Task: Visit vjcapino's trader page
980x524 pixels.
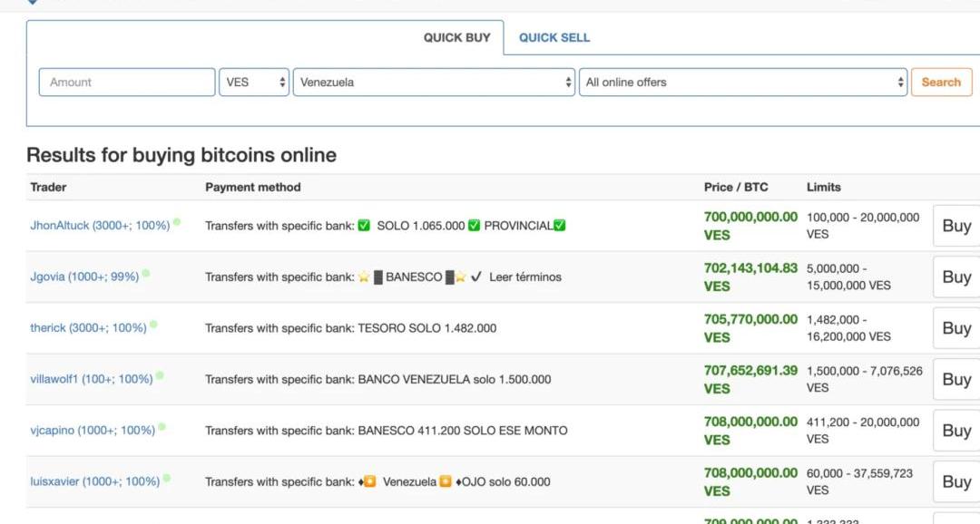Action: point(93,431)
